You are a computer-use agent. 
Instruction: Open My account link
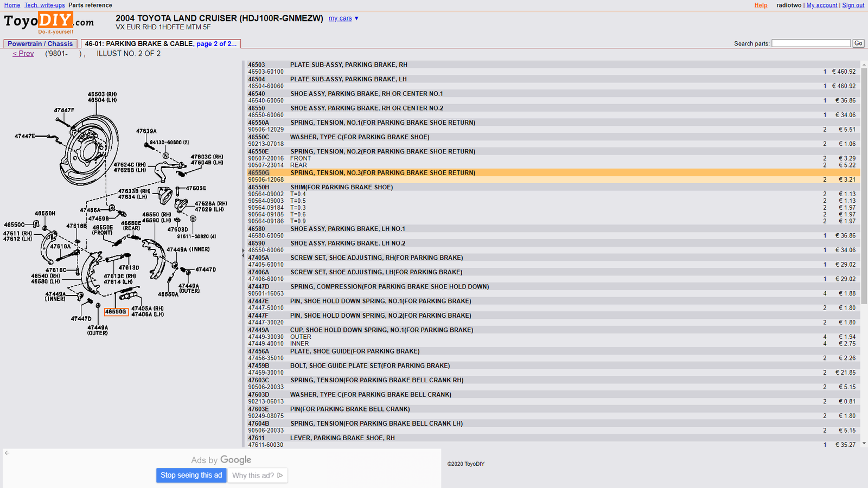822,5
